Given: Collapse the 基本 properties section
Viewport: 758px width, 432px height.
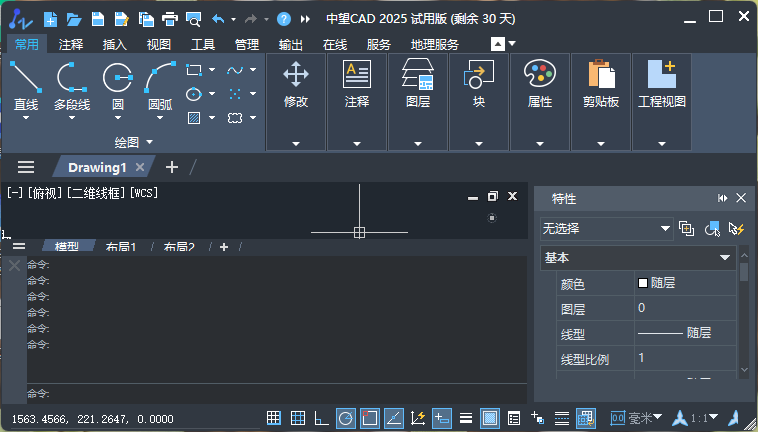Looking at the screenshot, I should (725, 258).
